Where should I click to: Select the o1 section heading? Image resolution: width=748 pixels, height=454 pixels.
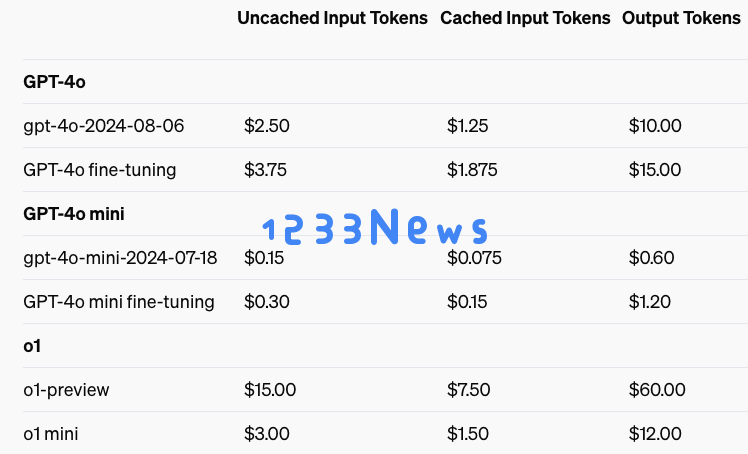tap(32, 346)
